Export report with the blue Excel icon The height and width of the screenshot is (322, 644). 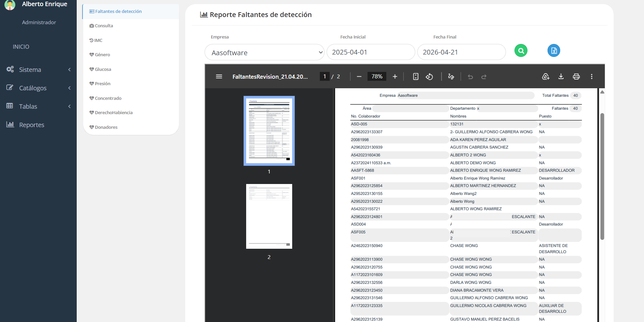[554, 51]
